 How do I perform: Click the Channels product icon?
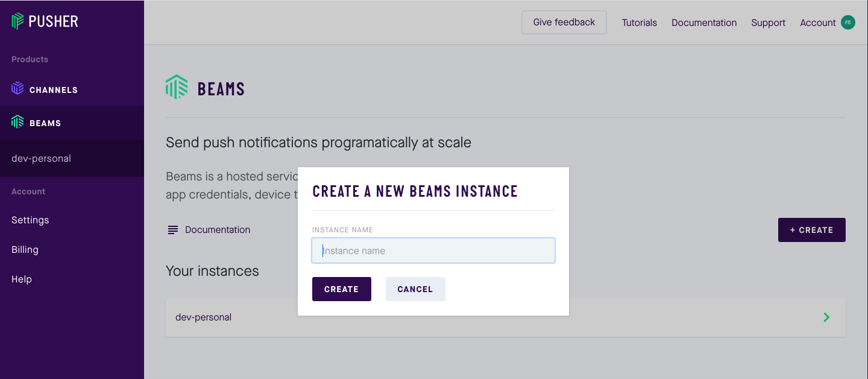point(17,89)
